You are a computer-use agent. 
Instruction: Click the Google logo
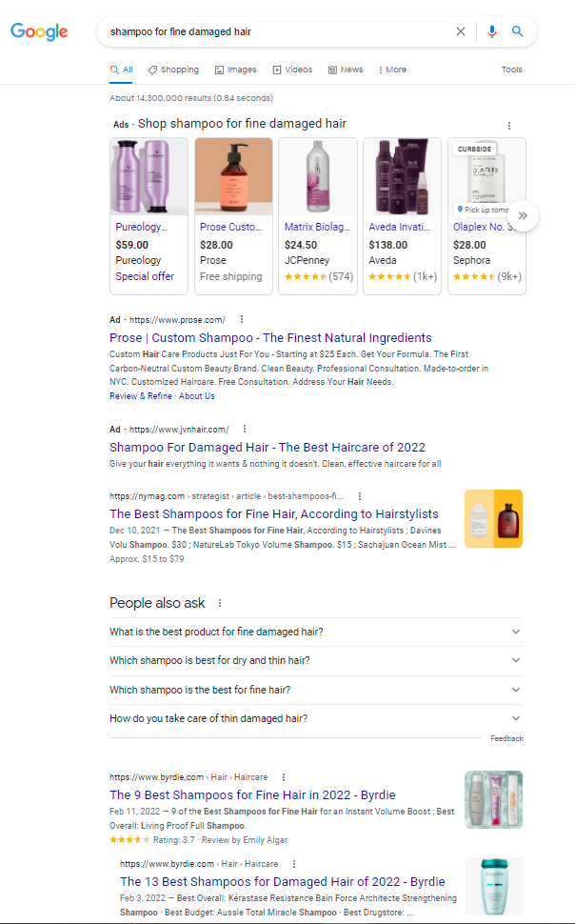point(39,31)
